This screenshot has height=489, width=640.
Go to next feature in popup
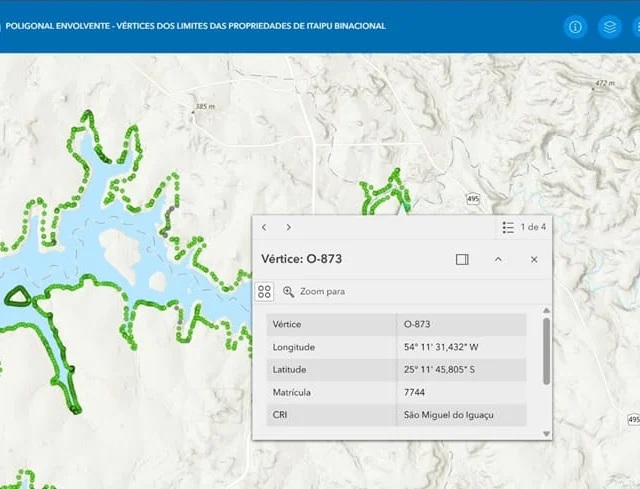(289, 227)
